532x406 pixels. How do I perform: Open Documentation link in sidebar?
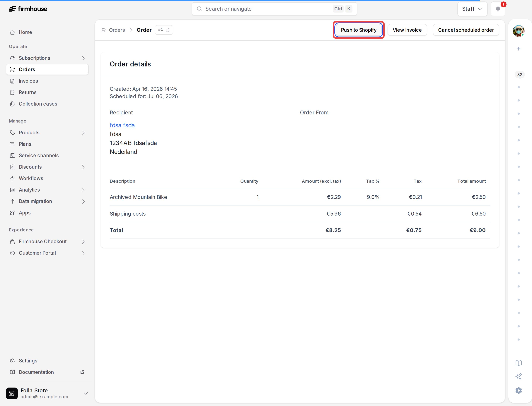47,372
